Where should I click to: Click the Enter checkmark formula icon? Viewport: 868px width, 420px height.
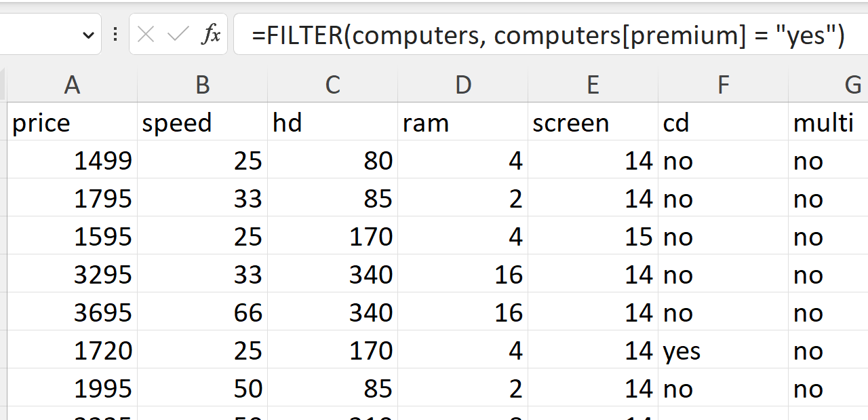click(x=178, y=35)
